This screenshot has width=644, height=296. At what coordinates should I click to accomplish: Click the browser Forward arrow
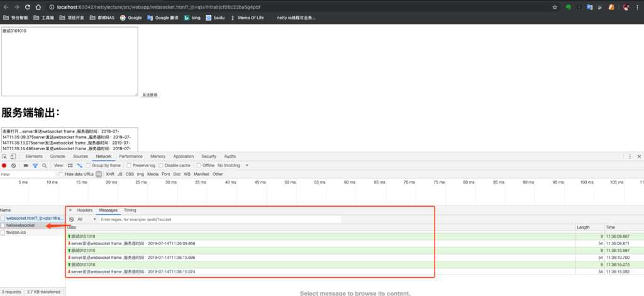(x=17, y=7)
